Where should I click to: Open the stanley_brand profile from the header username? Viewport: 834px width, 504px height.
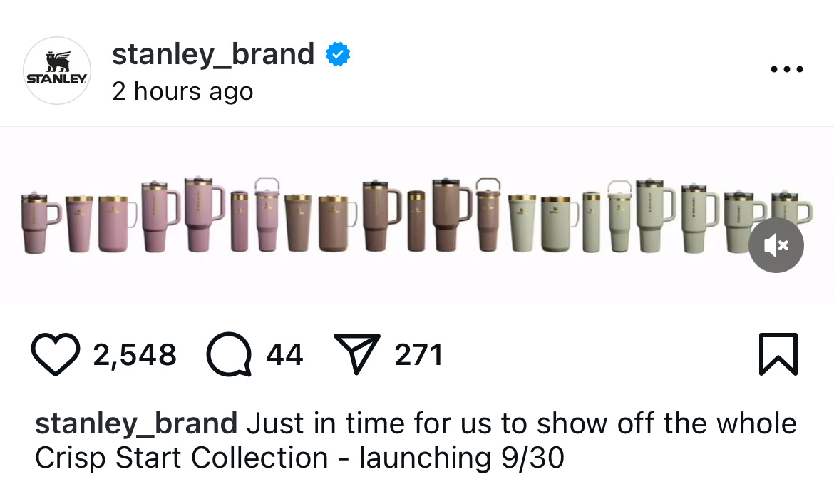(212, 54)
